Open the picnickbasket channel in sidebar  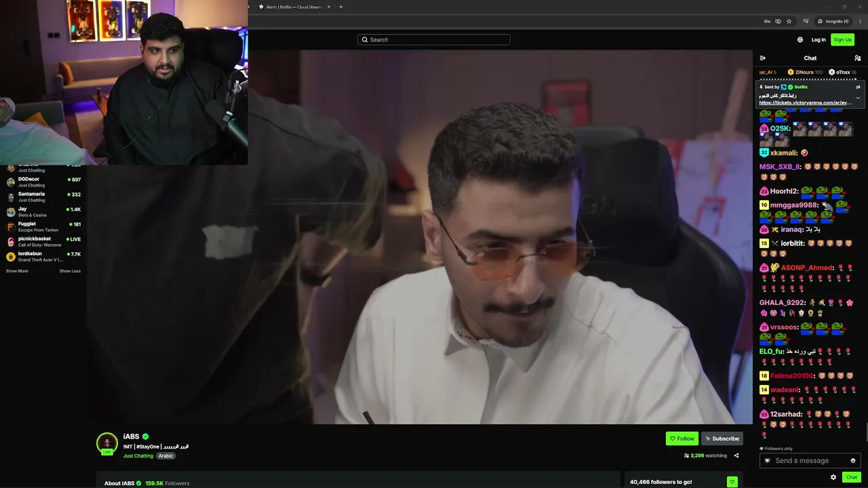[43, 242]
